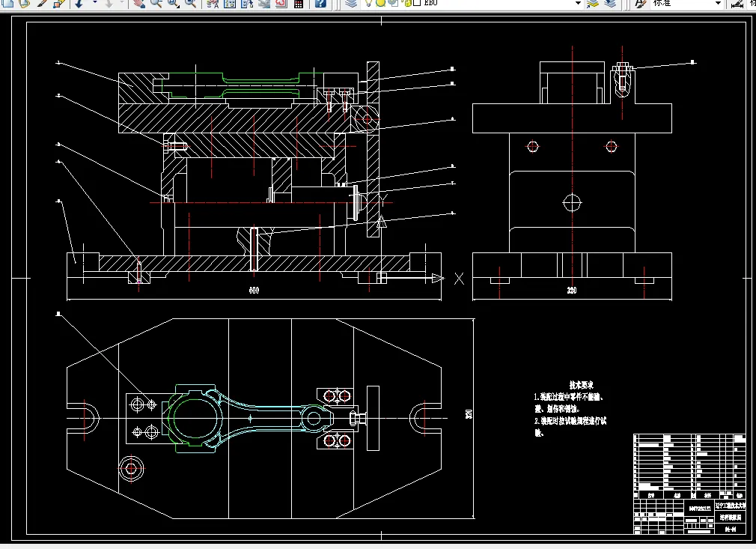Click the Zoom Previous icon
Screen dimensions: 756x549
(190, 4)
